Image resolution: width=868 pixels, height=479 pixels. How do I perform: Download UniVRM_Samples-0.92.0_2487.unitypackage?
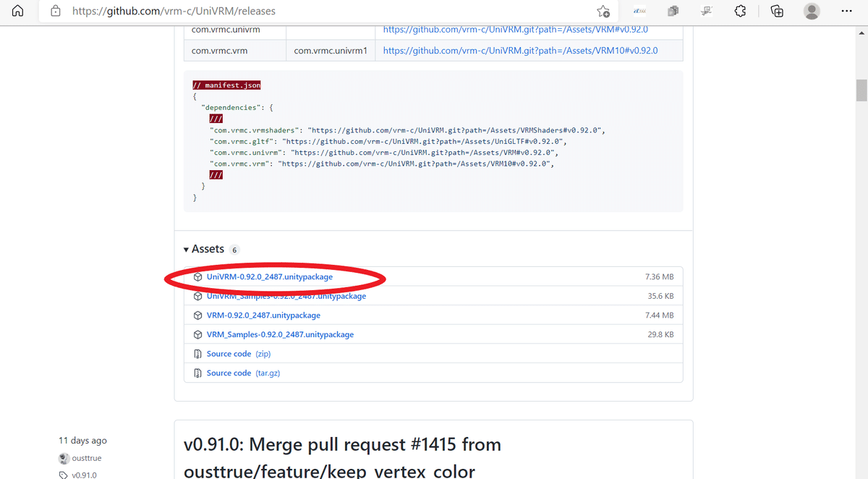(x=286, y=296)
